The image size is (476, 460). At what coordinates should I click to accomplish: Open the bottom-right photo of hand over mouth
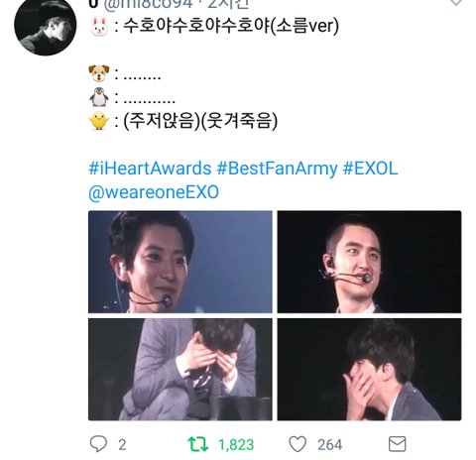pyautogui.click(x=369, y=370)
